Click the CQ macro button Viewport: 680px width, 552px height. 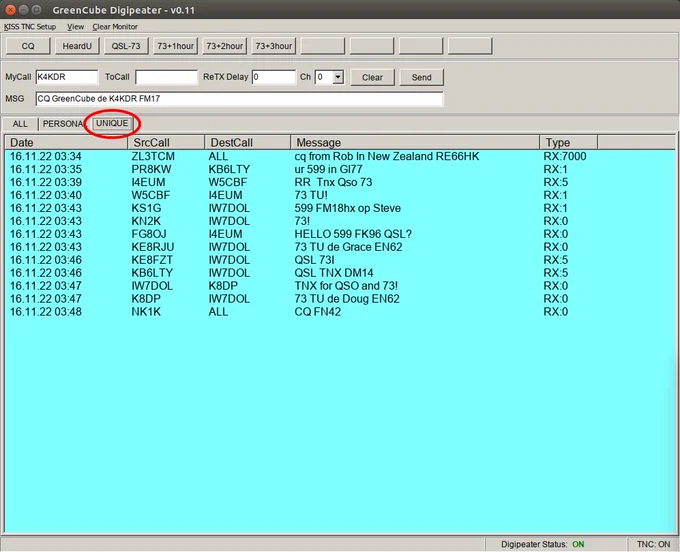[x=28, y=46]
